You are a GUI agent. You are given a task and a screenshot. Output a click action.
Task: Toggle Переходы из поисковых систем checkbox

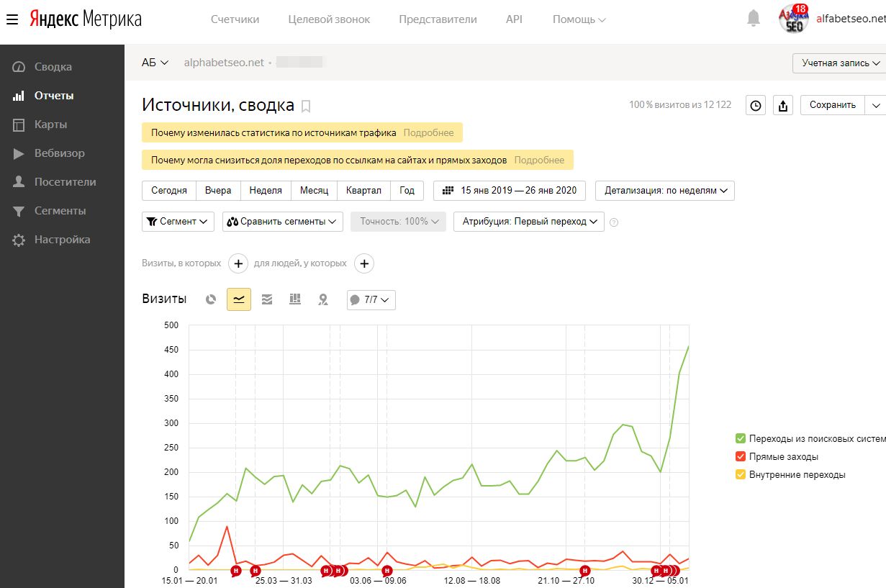[x=740, y=438]
